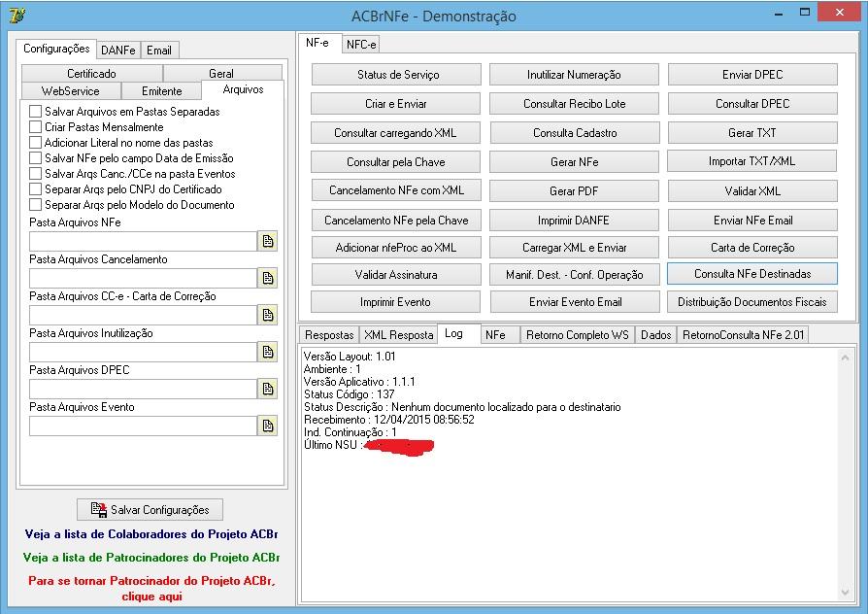
Task: Click Consultar DPEC button
Action: pyautogui.click(x=752, y=104)
